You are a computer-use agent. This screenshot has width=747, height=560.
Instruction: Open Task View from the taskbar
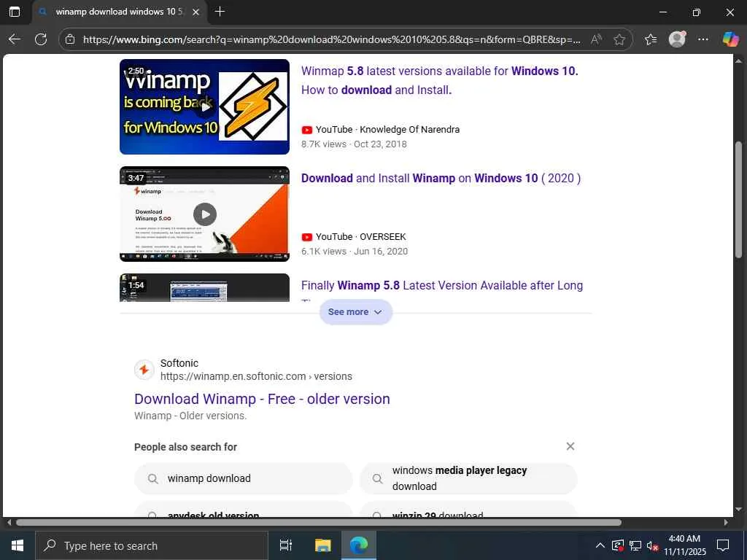coord(286,545)
